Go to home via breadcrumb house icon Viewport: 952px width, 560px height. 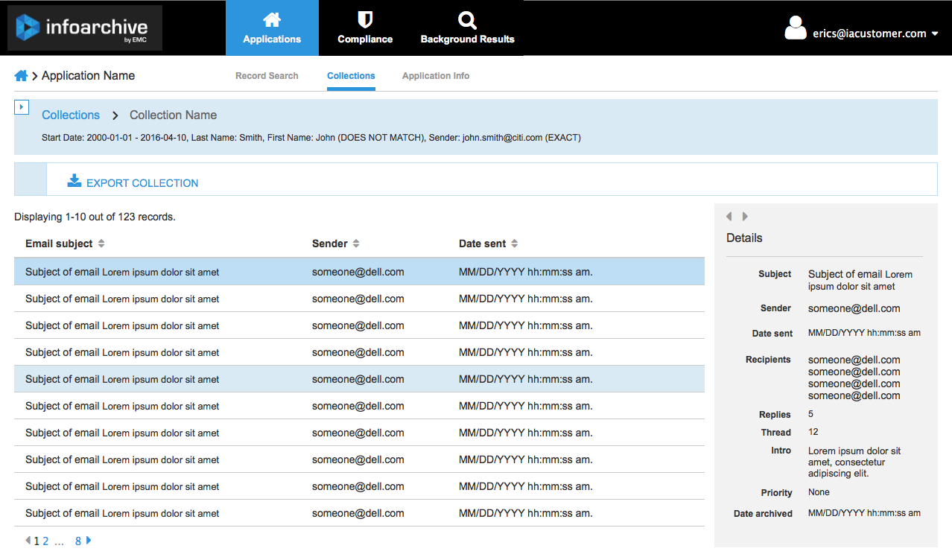(21, 76)
